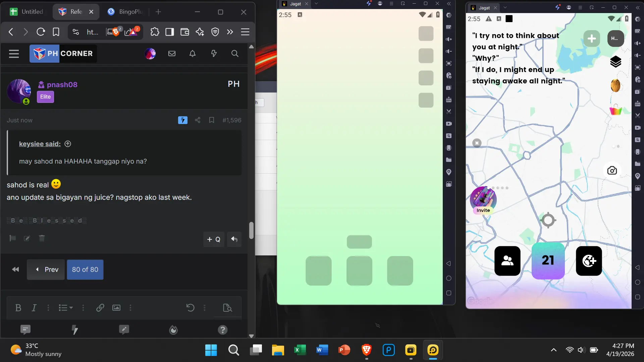644x362 pixels.
Task: Open the Windows Start menu
Action: (x=211, y=350)
